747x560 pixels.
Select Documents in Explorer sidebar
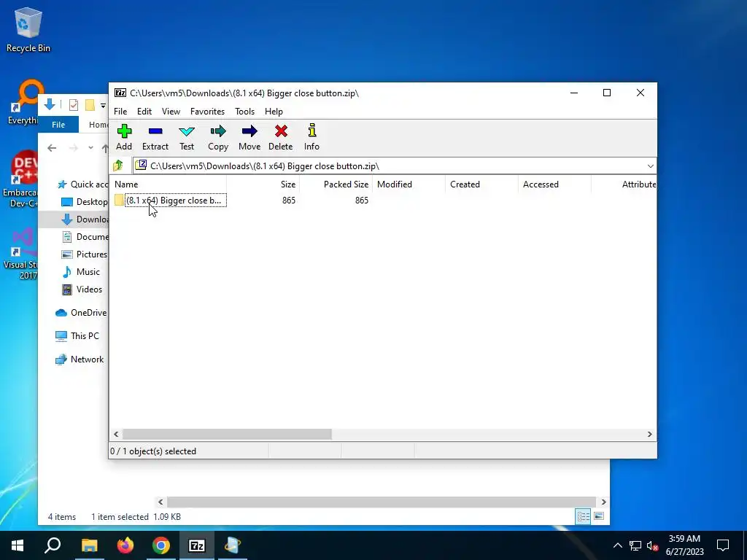pos(85,237)
